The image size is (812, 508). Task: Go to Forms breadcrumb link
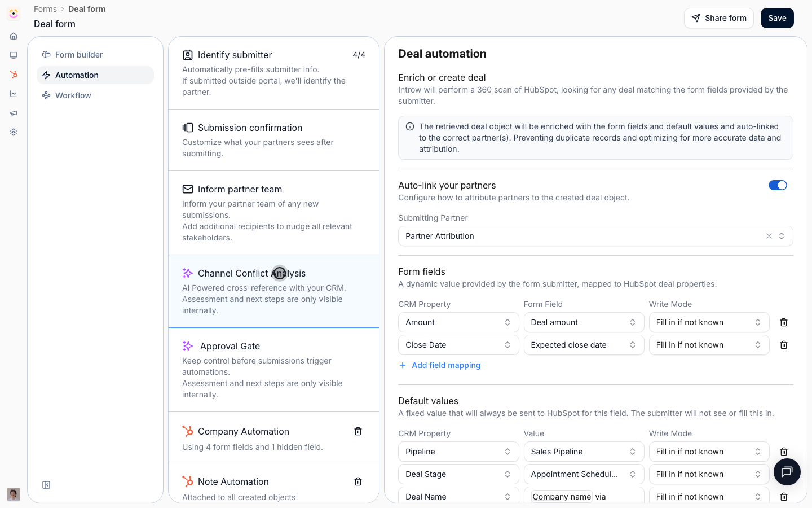pyautogui.click(x=45, y=9)
